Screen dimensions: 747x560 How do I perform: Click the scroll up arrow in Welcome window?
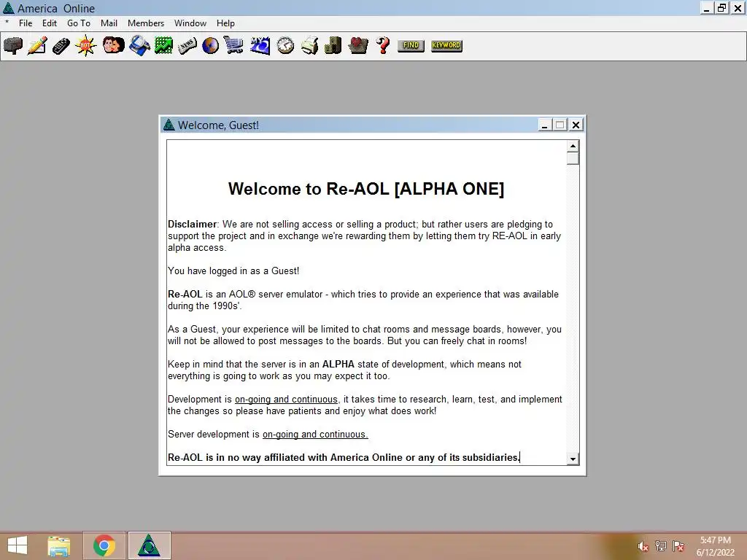pyautogui.click(x=573, y=146)
